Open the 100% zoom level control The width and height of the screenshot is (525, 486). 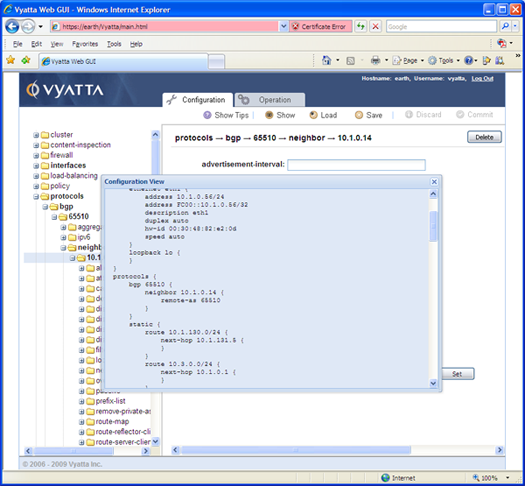click(491, 478)
